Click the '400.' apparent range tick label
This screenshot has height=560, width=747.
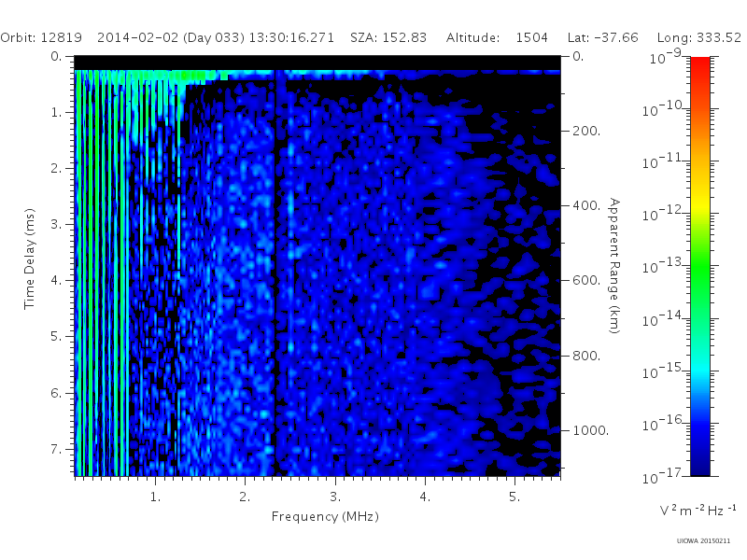586,205
